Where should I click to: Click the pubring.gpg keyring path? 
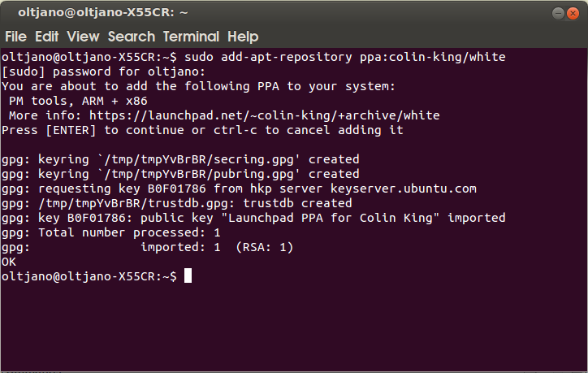click(x=198, y=174)
